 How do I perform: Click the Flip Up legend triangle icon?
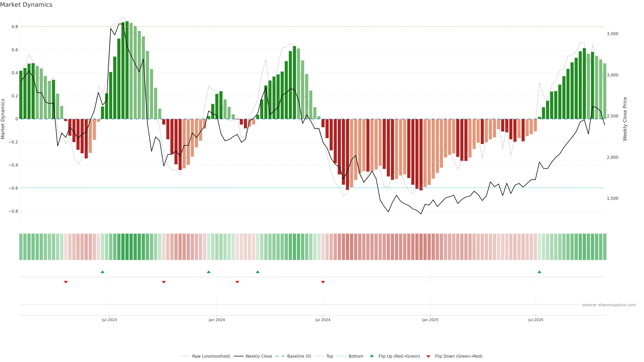tap(372, 356)
